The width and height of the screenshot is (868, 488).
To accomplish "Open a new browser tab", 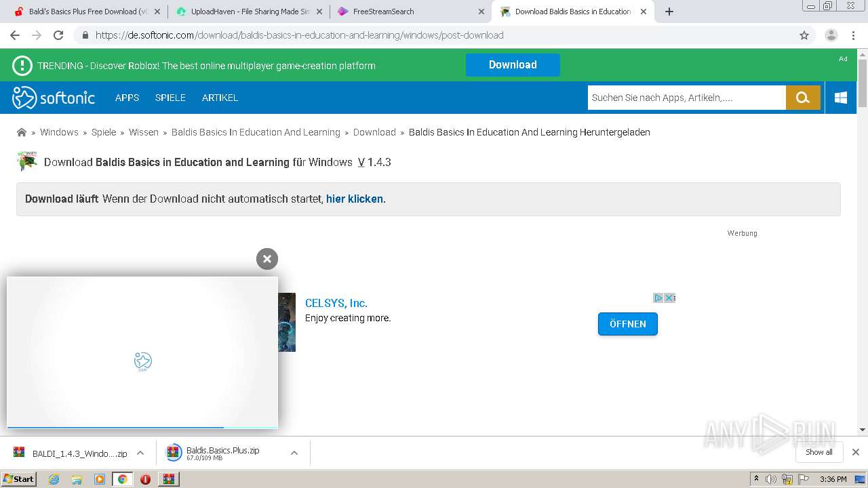I will coord(669,12).
